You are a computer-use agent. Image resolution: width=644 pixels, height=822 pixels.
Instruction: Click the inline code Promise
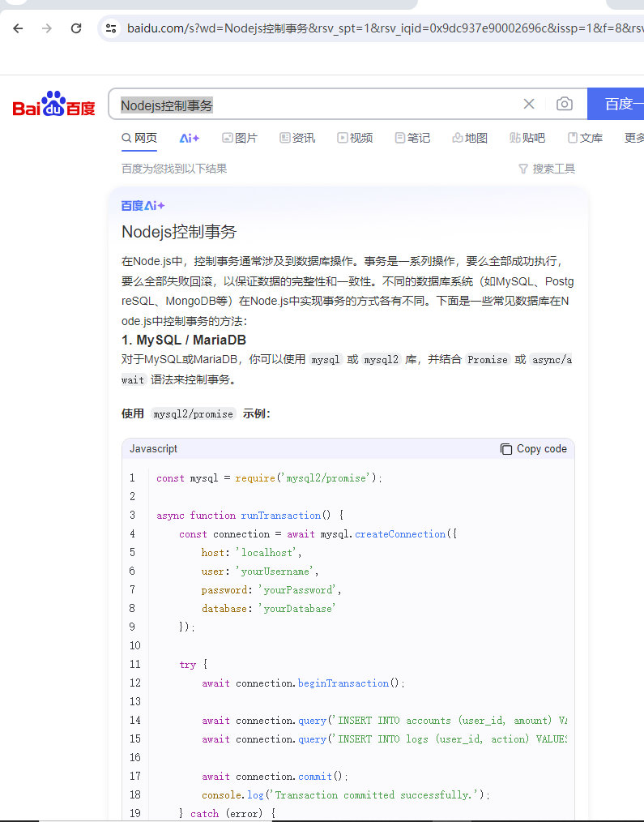coord(488,360)
